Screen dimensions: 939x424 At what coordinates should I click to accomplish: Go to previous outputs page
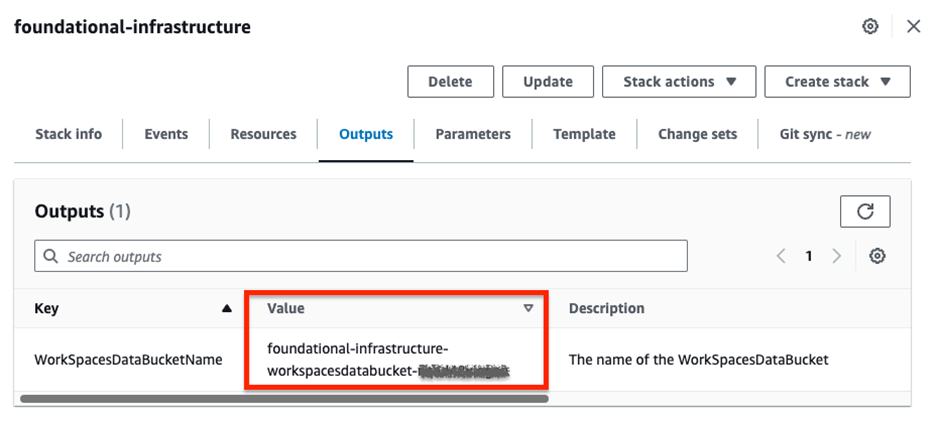click(781, 256)
